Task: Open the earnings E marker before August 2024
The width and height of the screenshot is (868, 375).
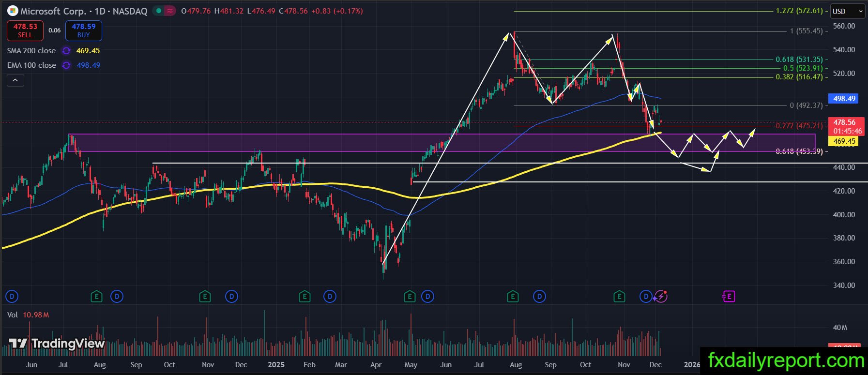Action: (97, 296)
